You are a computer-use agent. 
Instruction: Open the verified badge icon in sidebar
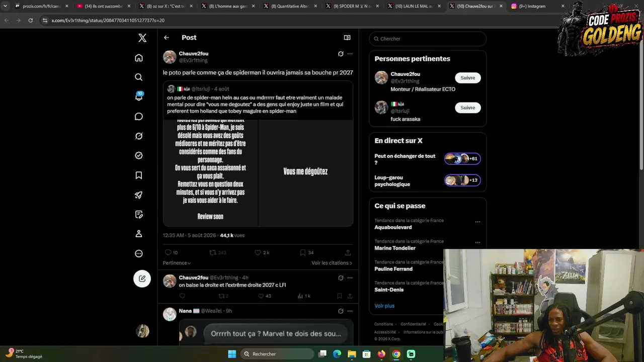[139, 156]
